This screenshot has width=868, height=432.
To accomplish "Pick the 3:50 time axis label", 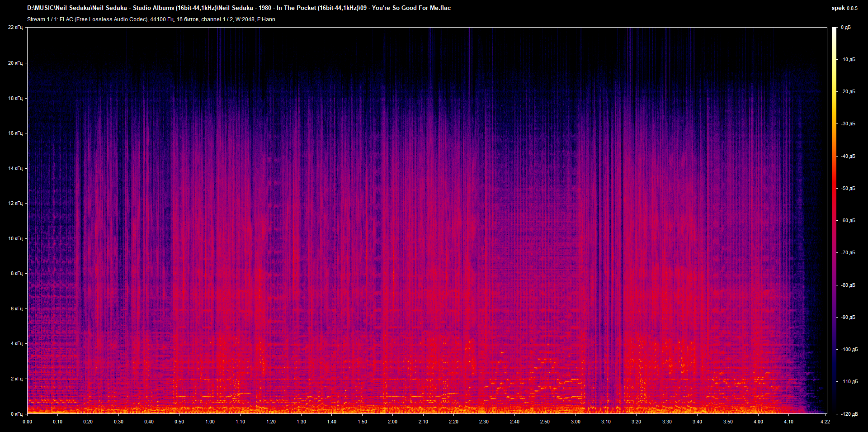I will (728, 422).
